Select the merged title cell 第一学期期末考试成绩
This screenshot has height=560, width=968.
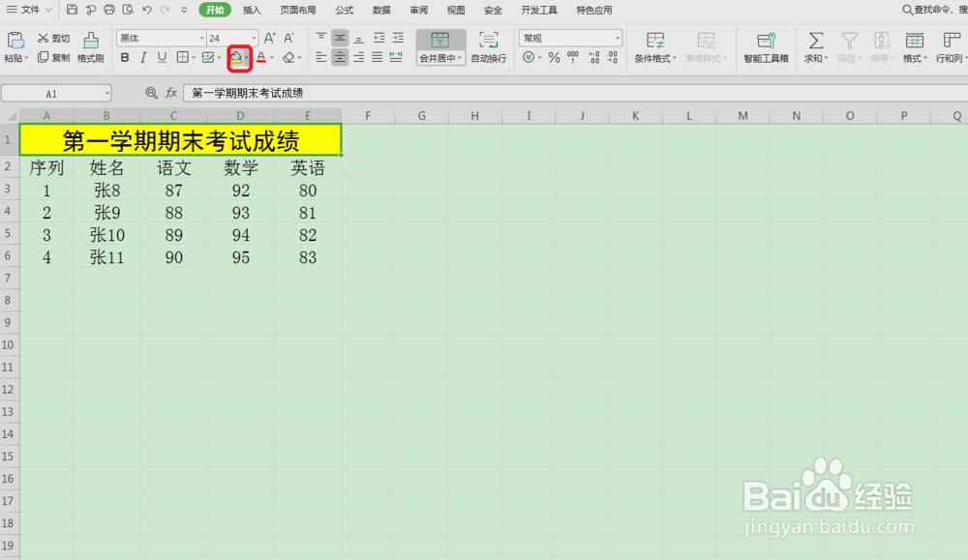[x=180, y=140]
